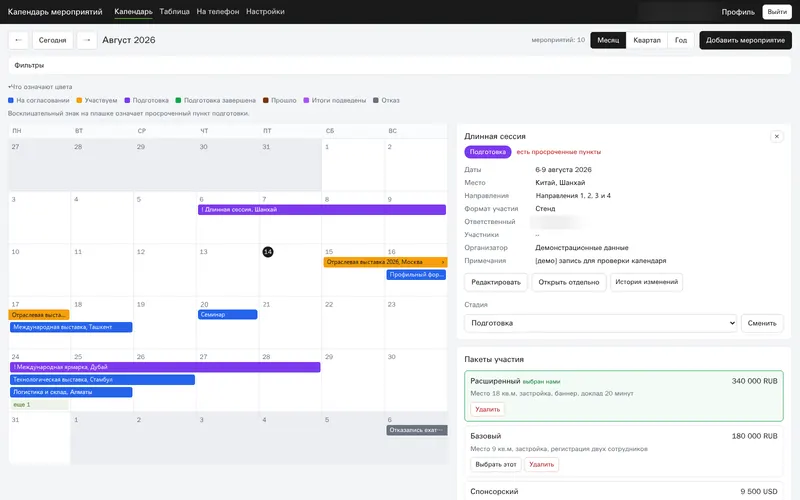This screenshot has height=500, width=800.
Task: Click the На согласовании blue legend swatch
Action: coord(11,101)
